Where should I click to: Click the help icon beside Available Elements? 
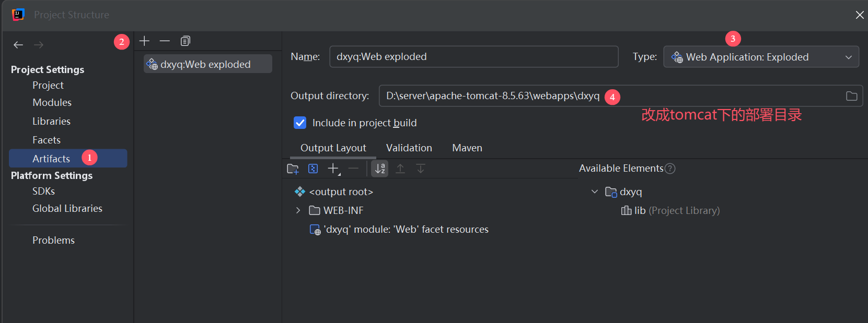[670, 169]
